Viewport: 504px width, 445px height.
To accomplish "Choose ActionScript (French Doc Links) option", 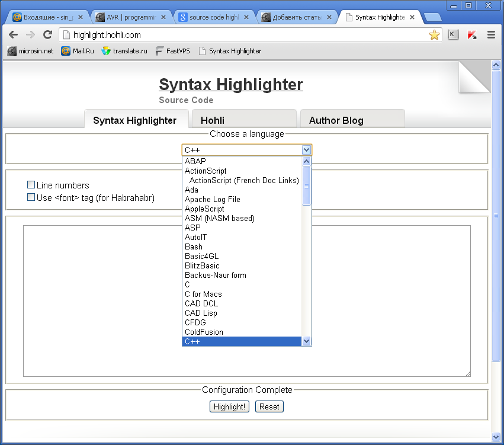I will pos(242,180).
